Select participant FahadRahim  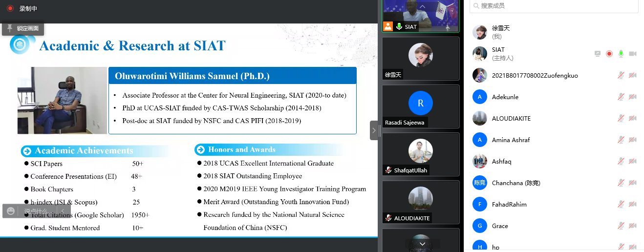[x=554, y=204]
